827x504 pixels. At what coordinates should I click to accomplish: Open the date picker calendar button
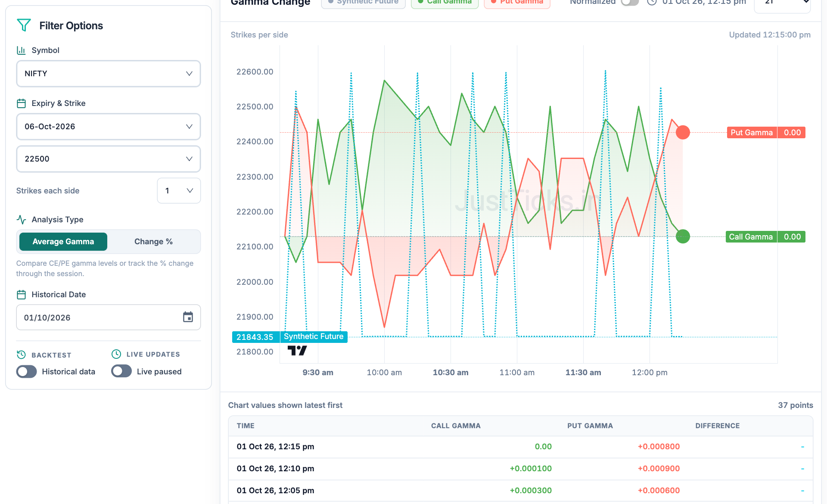click(188, 317)
